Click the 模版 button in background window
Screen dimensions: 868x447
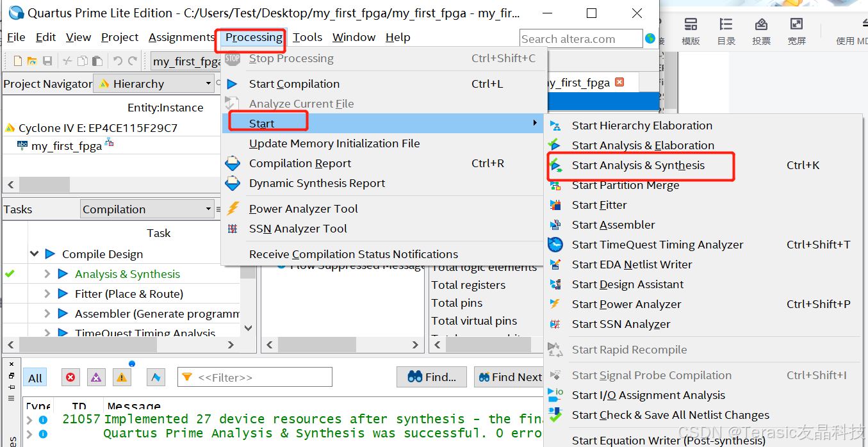click(691, 31)
